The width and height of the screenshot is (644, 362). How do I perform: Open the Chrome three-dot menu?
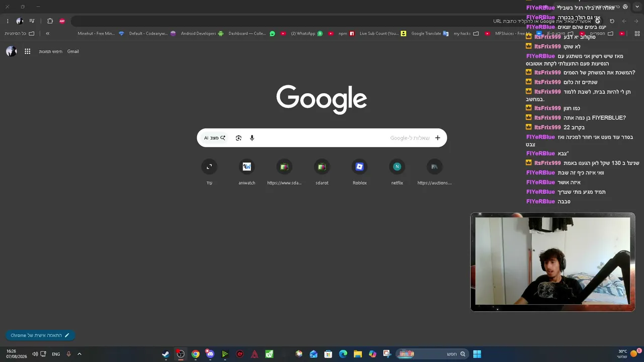click(x=8, y=21)
